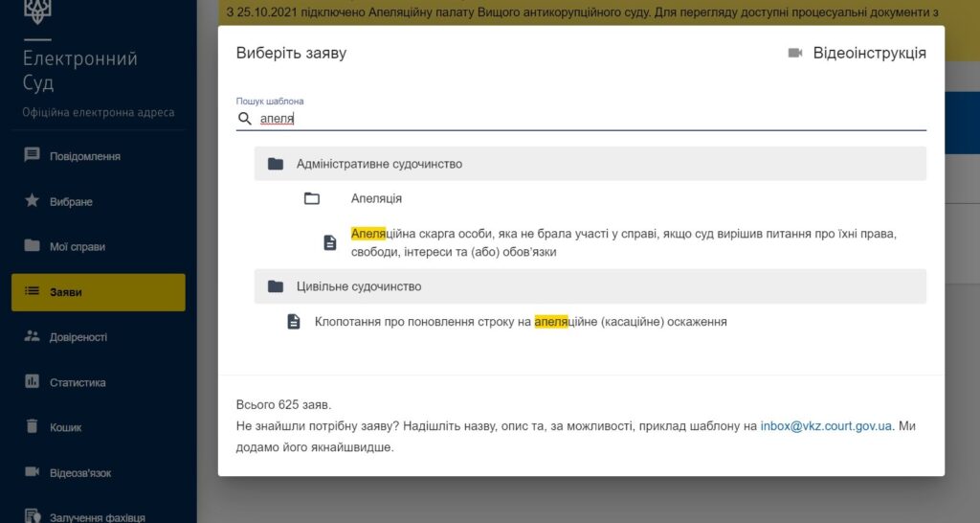Click the list icon beside Заяви
This screenshot has height=523, width=980.
click(x=32, y=291)
